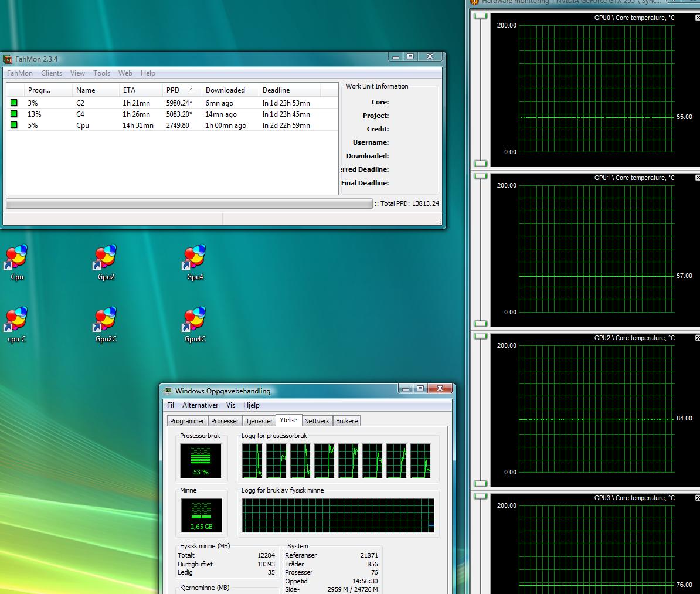The image size is (700, 594).
Task: Open the Vis menu in Task Manager
Action: coord(230,405)
